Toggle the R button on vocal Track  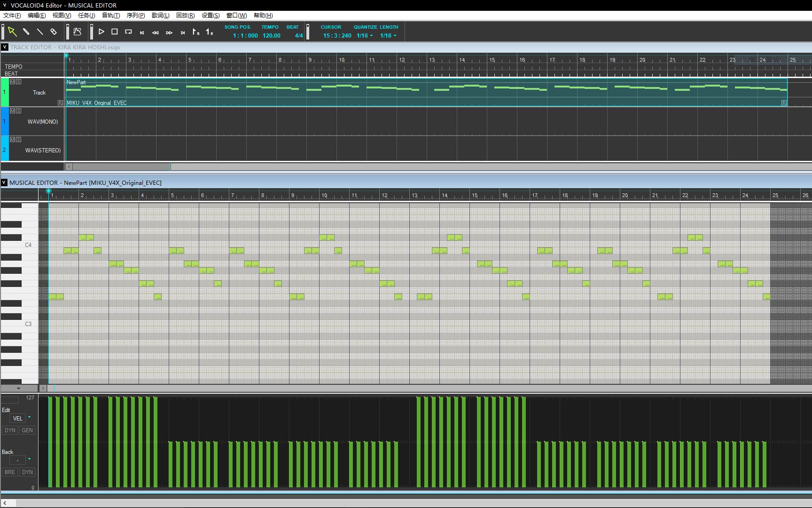[x=60, y=103]
